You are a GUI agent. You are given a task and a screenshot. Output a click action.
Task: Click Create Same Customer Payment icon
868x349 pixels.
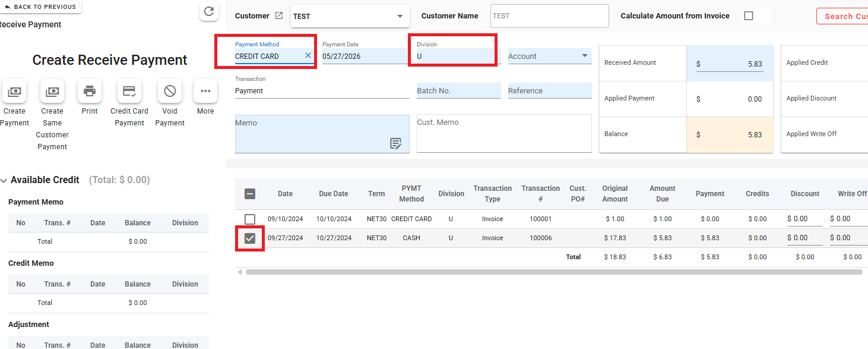tap(52, 91)
